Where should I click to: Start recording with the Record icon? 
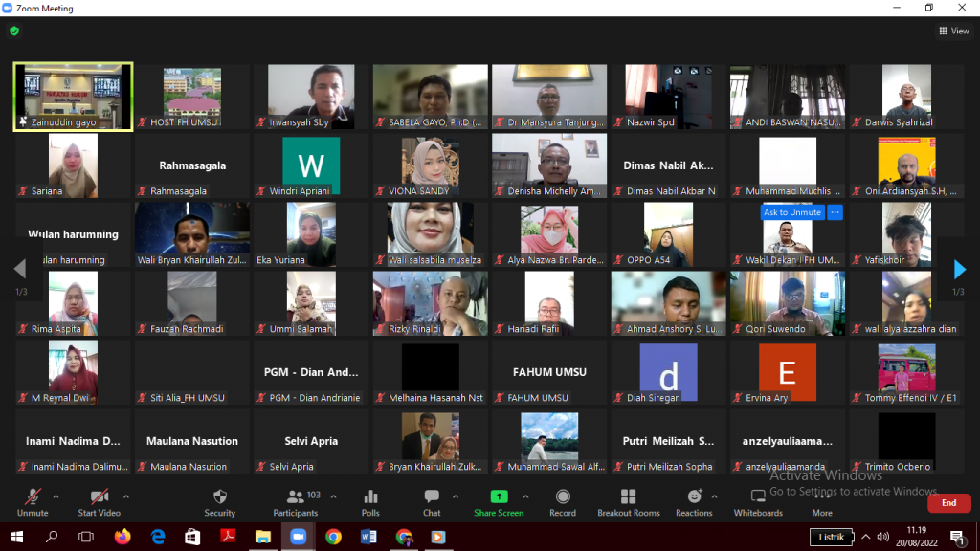click(563, 497)
